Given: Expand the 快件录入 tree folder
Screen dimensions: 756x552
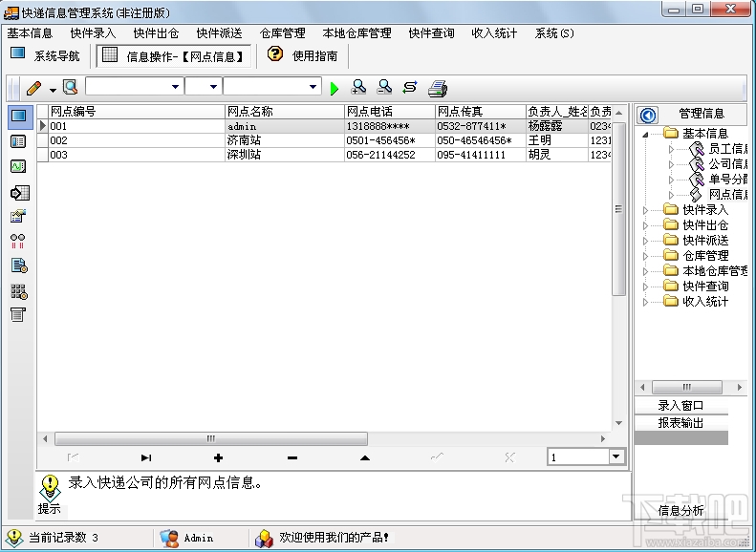Looking at the screenshot, I should click(645, 210).
